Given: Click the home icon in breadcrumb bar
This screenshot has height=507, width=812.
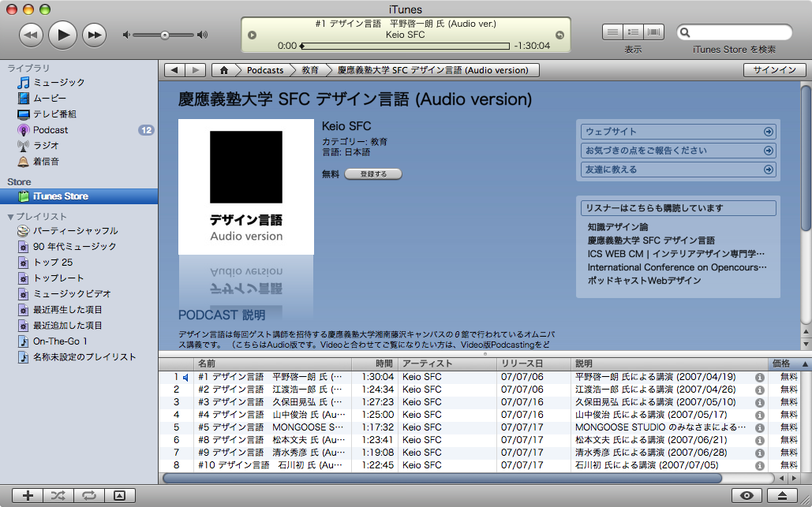Looking at the screenshot, I should [x=224, y=70].
